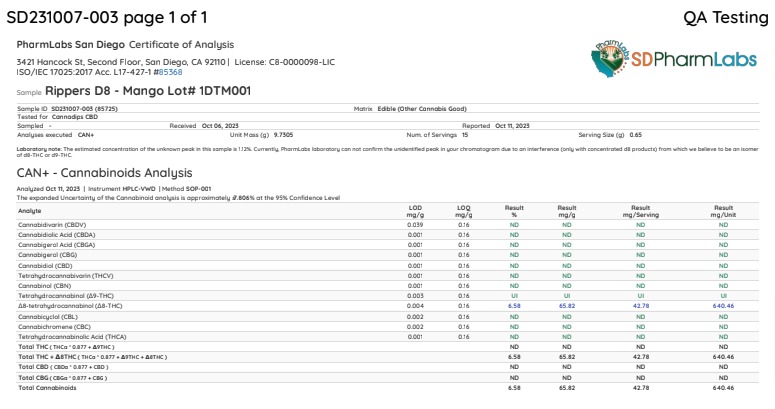Click the 'Total CBG' row label
Image resolution: width=775 pixels, height=409 pixels.
(63, 378)
